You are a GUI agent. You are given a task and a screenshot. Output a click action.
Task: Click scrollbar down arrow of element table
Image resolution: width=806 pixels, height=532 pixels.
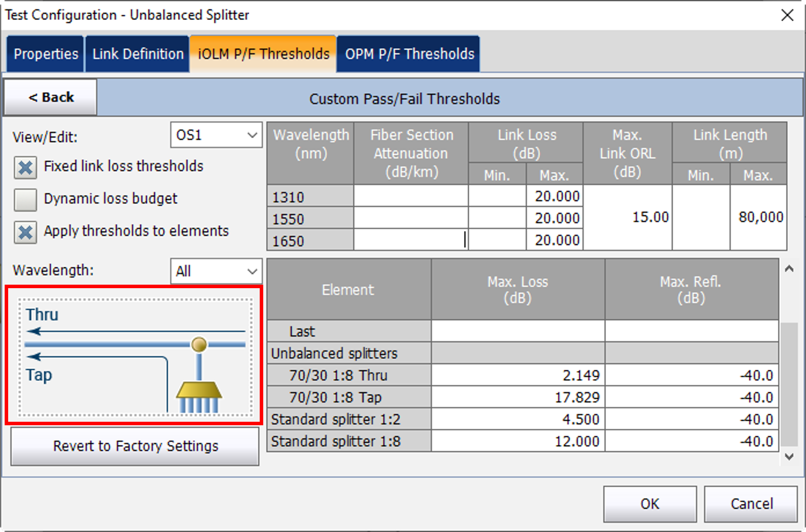[789, 457]
